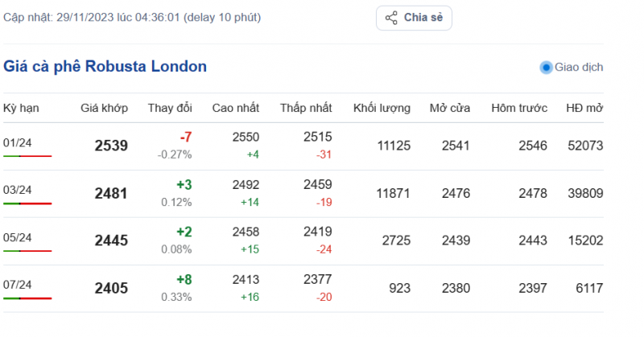Screen dimensions: 644x337
Task: Click the Cập nhật update timestamp text
Action: 132,17
